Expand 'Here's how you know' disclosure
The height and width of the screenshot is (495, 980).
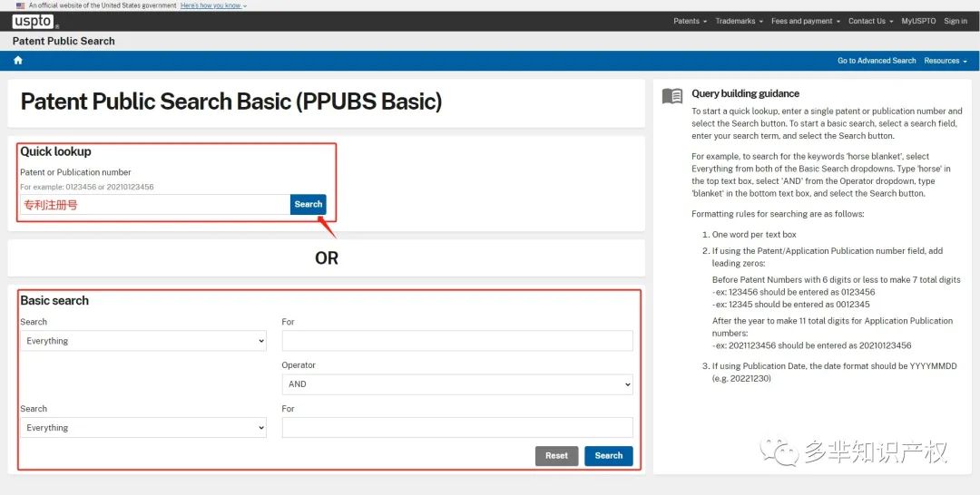pyautogui.click(x=213, y=5)
